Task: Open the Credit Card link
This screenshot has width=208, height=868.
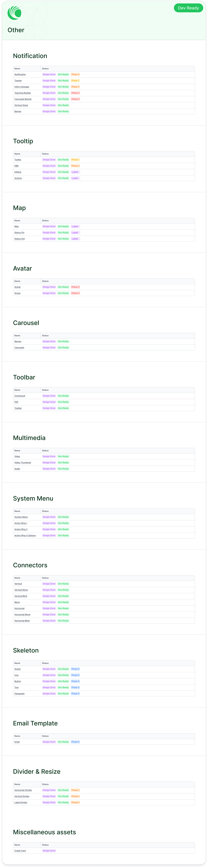Action: point(20,851)
